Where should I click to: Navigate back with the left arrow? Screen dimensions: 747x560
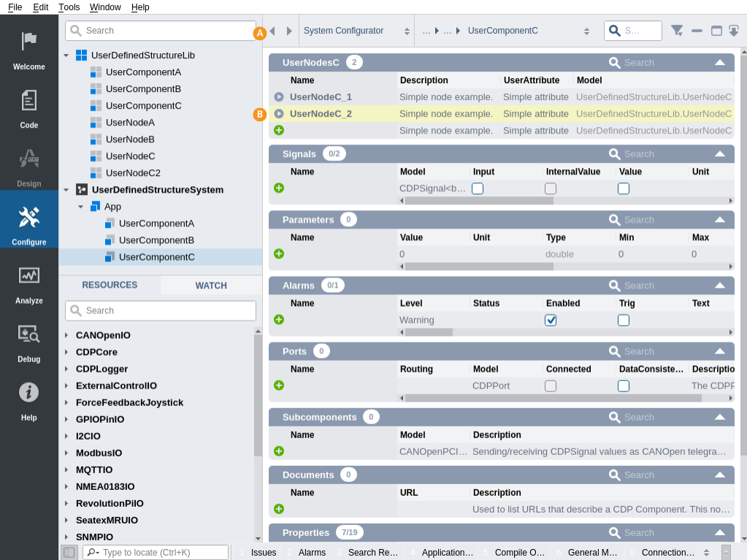point(272,31)
